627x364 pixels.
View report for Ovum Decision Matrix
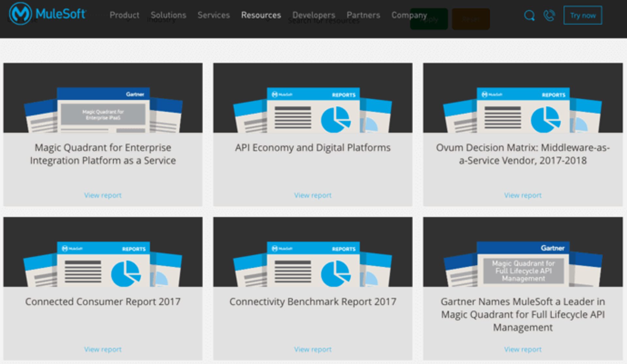coord(522,195)
